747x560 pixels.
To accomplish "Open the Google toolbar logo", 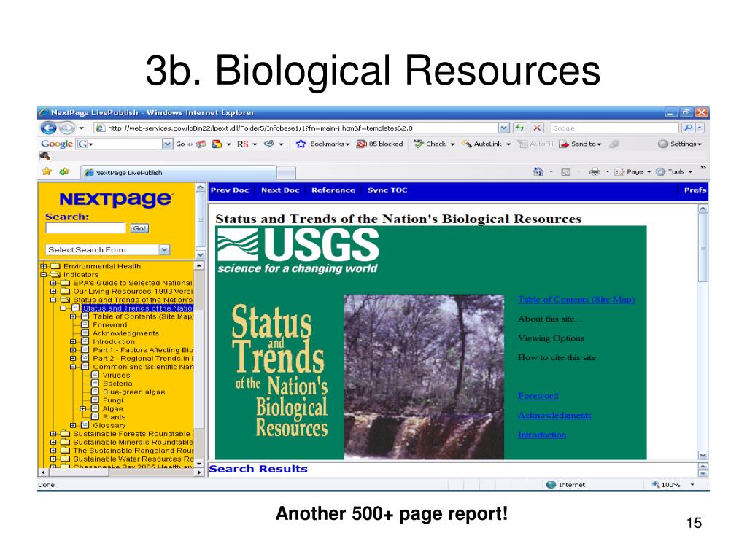I will pos(57,144).
